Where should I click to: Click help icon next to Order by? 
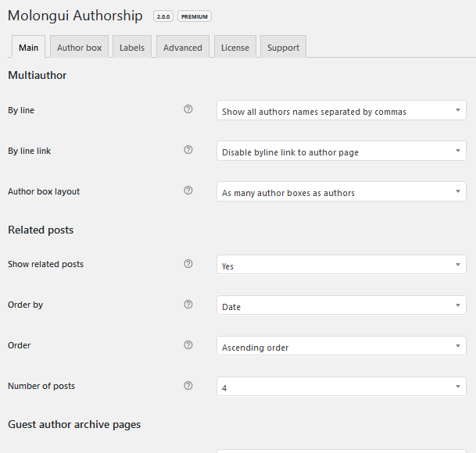188,305
